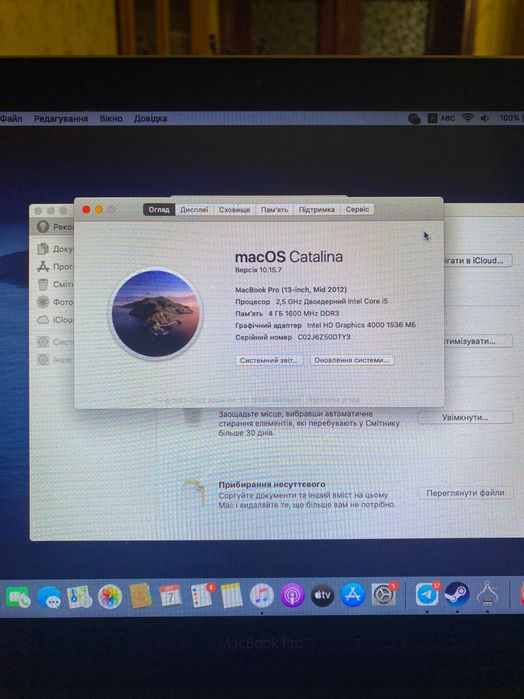This screenshot has height=699, width=524.
Task: Click serial number C02J6Z50DTY3
Action: [324, 337]
